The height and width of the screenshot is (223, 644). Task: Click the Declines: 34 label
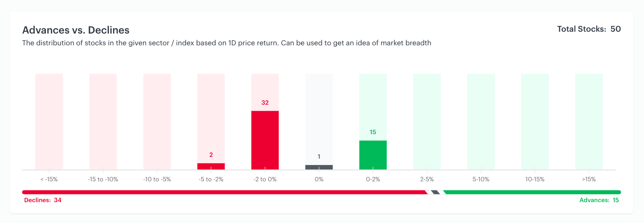43,200
